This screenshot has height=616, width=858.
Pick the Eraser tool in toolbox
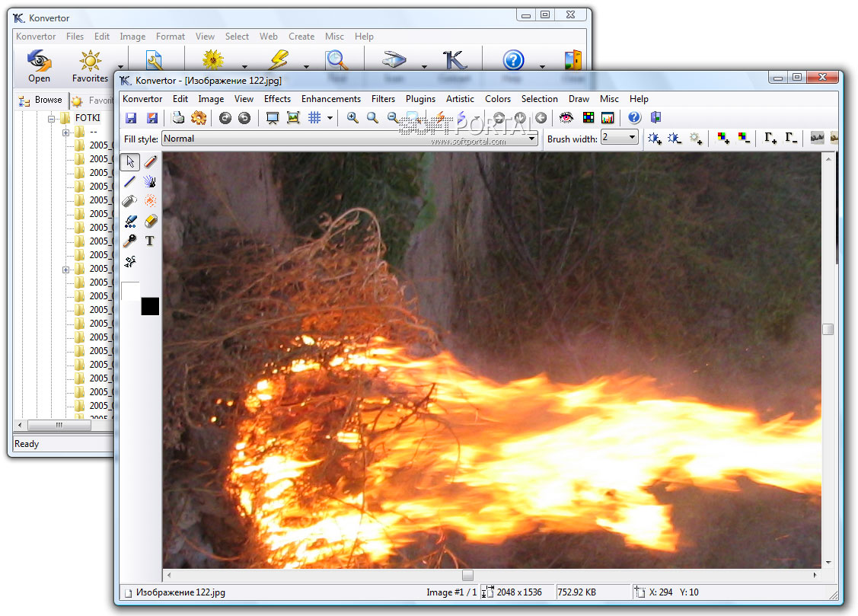[150, 221]
